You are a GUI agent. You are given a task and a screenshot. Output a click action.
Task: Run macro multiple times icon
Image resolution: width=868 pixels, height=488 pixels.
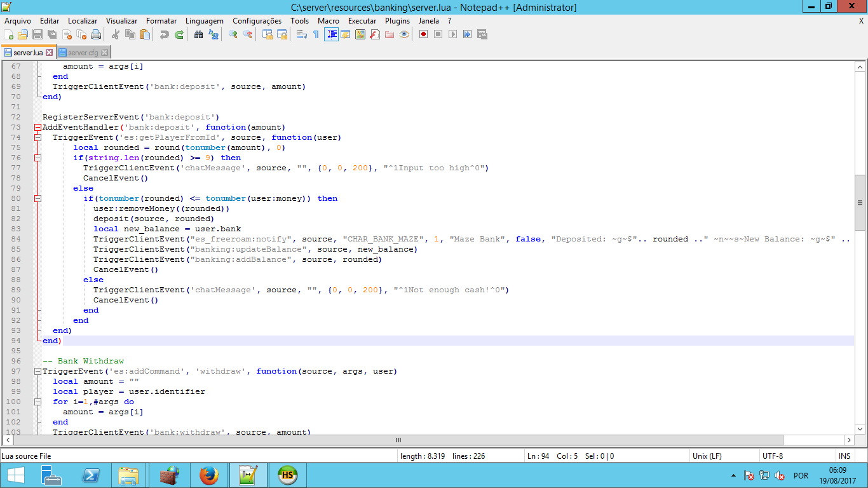467,34
